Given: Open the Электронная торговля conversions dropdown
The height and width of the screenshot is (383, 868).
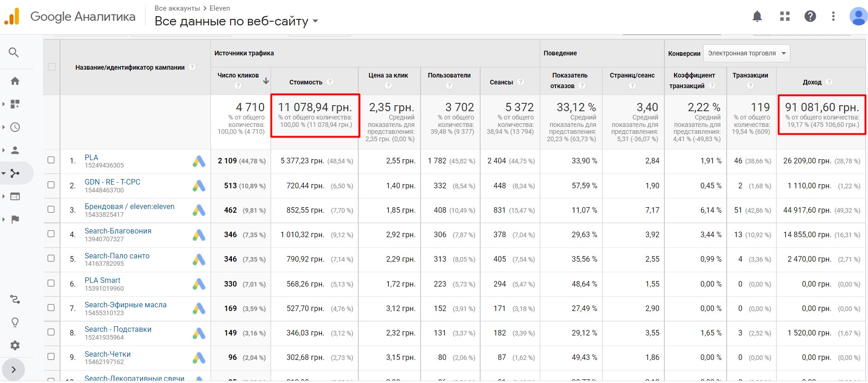Looking at the screenshot, I should coord(747,53).
